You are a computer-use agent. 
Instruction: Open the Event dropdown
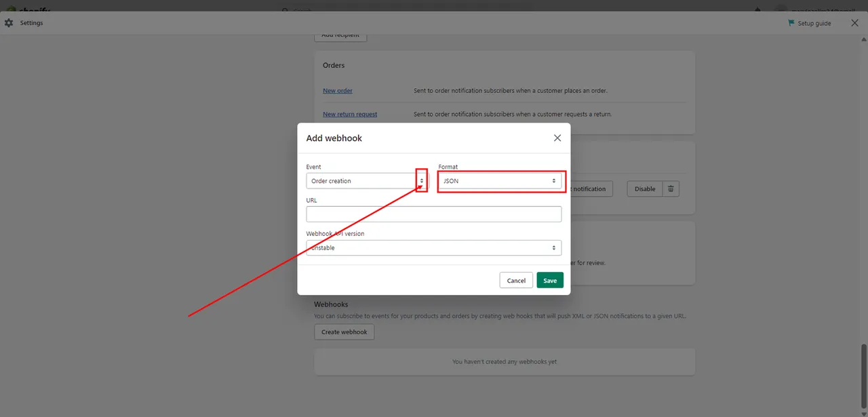coord(366,181)
